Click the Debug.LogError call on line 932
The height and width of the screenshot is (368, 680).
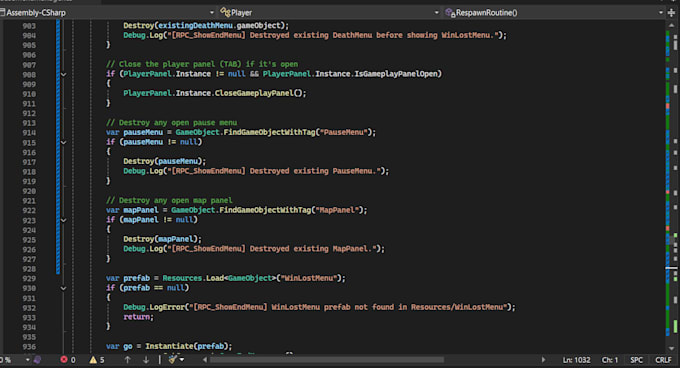[154, 307]
